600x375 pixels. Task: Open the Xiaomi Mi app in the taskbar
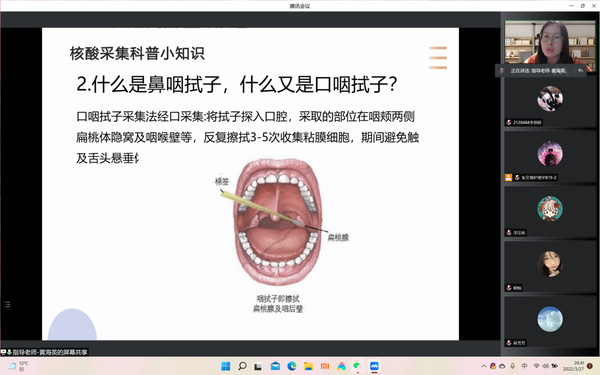(x=325, y=366)
